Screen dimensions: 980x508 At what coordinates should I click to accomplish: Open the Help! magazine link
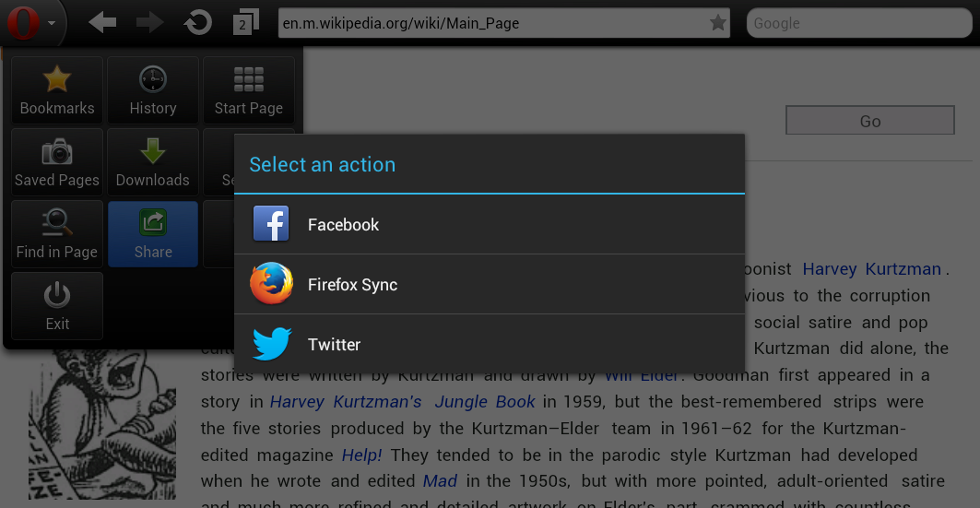tap(361, 455)
